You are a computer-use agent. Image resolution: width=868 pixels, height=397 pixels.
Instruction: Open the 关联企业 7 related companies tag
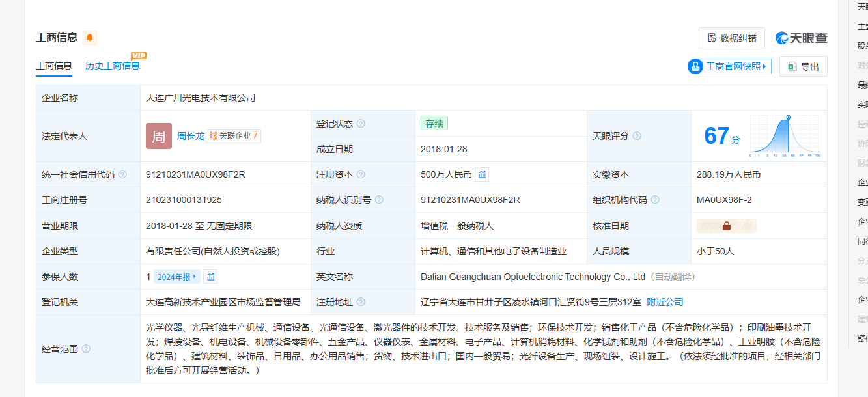click(x=234, y=136)
